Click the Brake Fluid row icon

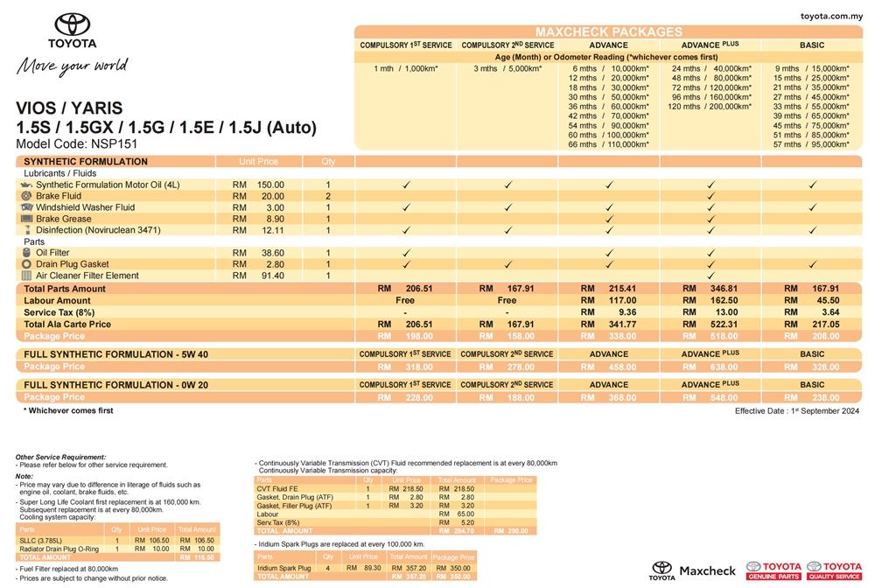26,196
